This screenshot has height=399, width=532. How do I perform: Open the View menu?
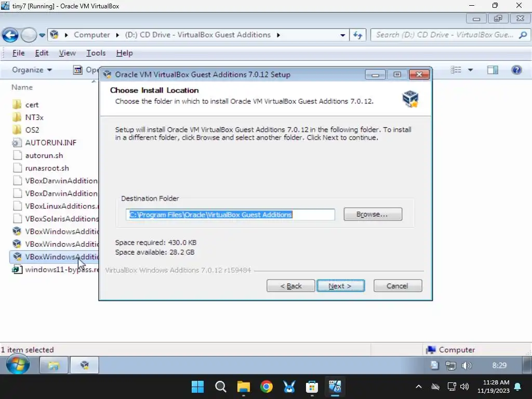(67, 53)
